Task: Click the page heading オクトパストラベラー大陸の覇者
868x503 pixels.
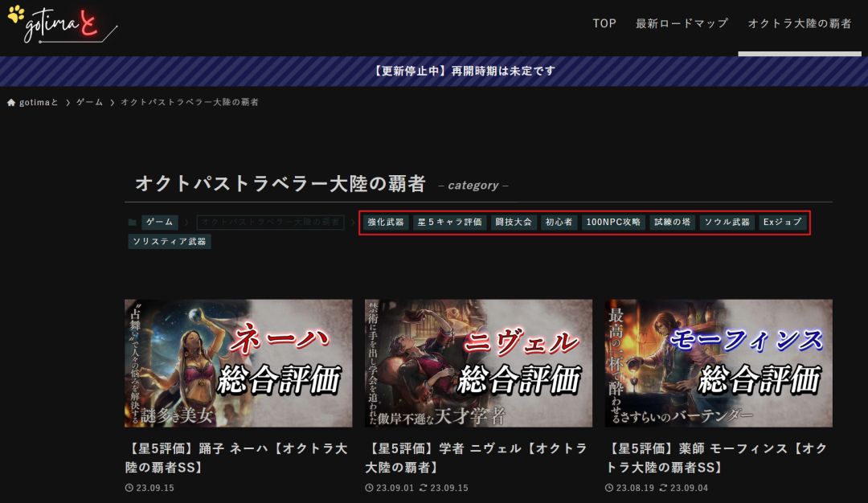Action: [x=280, y=183]
